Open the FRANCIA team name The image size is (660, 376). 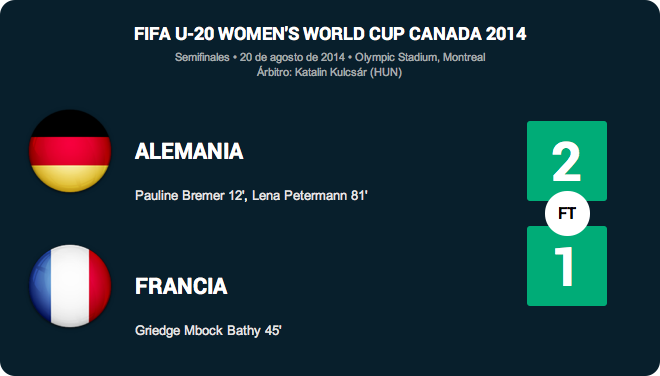pyautogui.click(x=181, y=286)
